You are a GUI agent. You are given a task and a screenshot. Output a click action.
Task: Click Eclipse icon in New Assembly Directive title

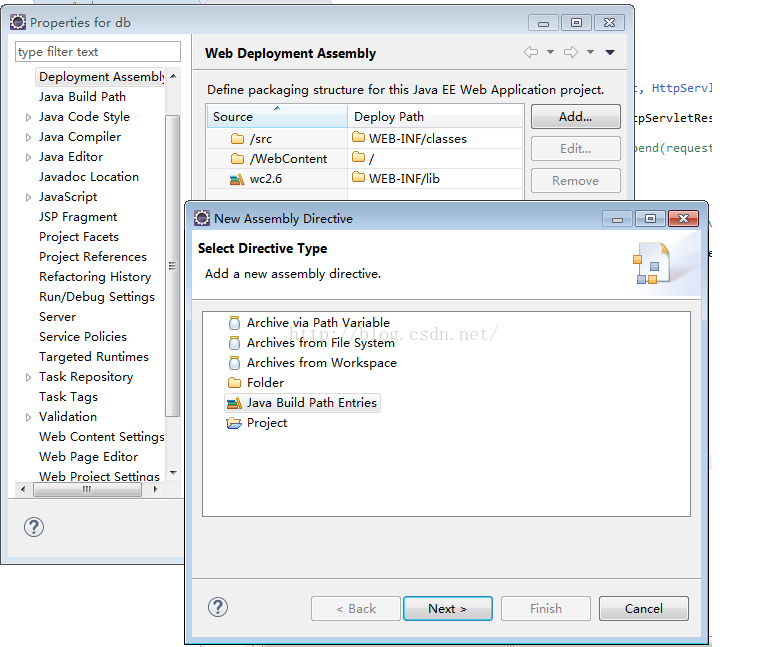tap(202, 218)
